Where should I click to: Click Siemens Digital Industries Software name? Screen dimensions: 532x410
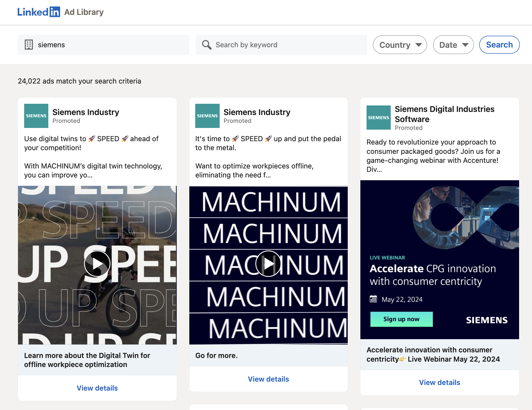[444, 114]
